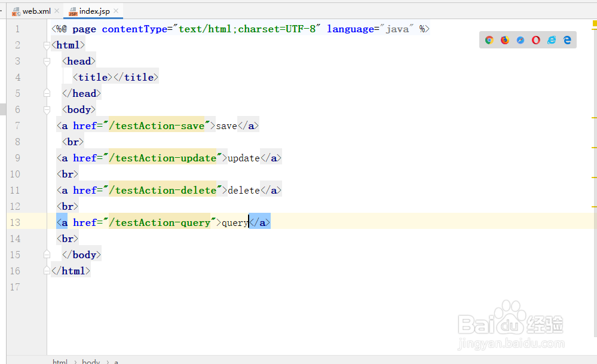Viewport: 597px width, 364px height.
Task: Close the web.xml editor tab
Action: click(x=57, y=11)
